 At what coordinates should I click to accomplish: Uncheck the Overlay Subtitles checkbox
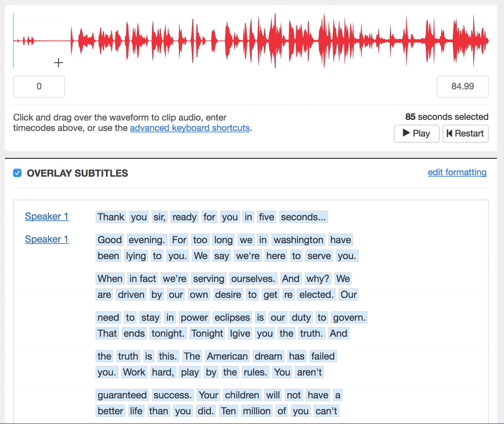(x=18, y=173)
